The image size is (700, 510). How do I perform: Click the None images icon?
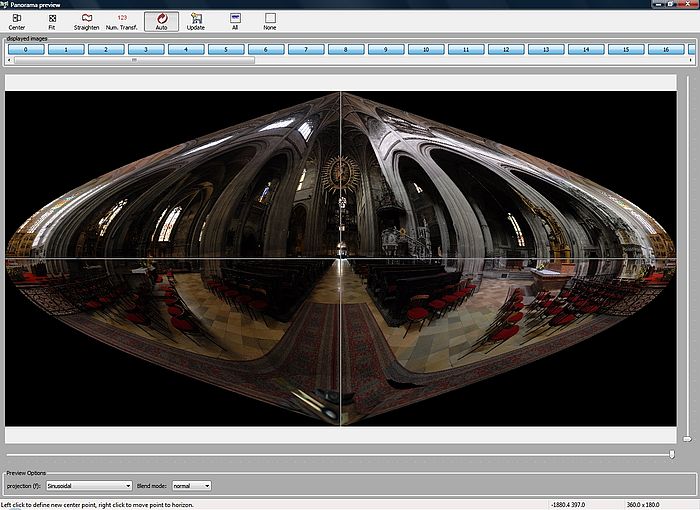pos(270,21)
